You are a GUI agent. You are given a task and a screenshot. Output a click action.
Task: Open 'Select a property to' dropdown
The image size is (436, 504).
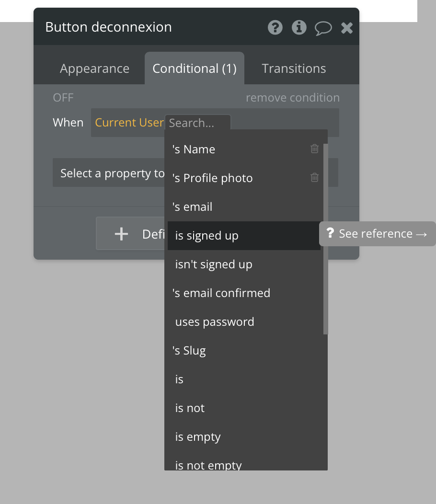click(110, 173)
